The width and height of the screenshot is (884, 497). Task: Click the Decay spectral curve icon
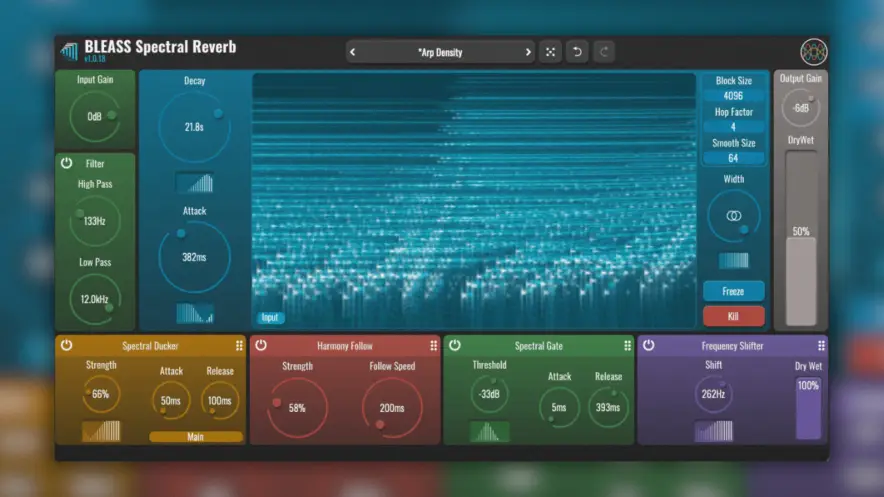pos(195,183)
